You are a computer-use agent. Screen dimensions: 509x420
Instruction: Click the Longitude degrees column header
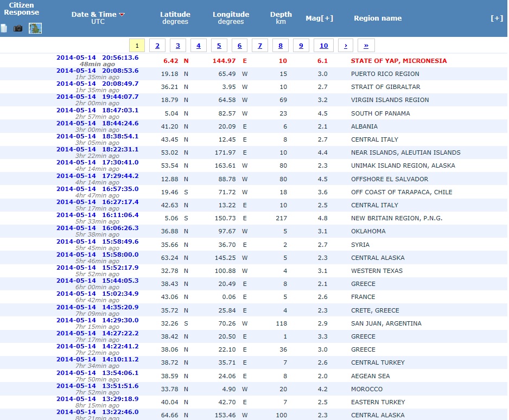tap(231, 18)
